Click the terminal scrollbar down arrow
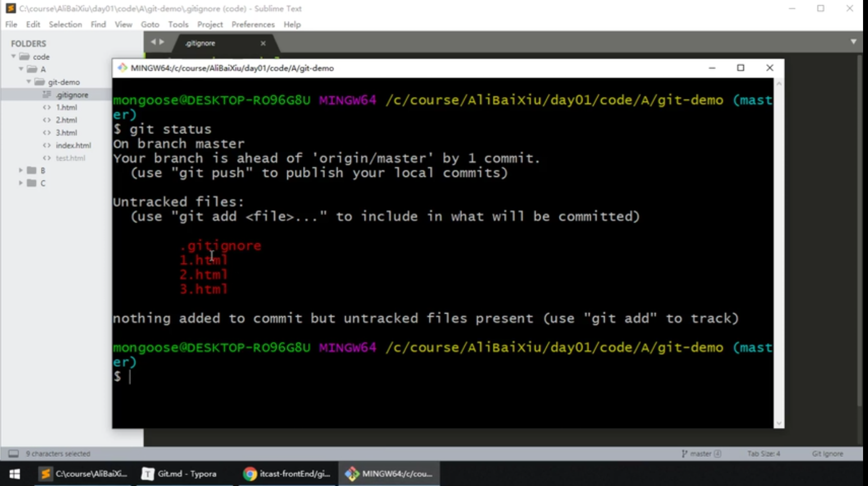Screen dimensions: 868x486 [779, 423]
